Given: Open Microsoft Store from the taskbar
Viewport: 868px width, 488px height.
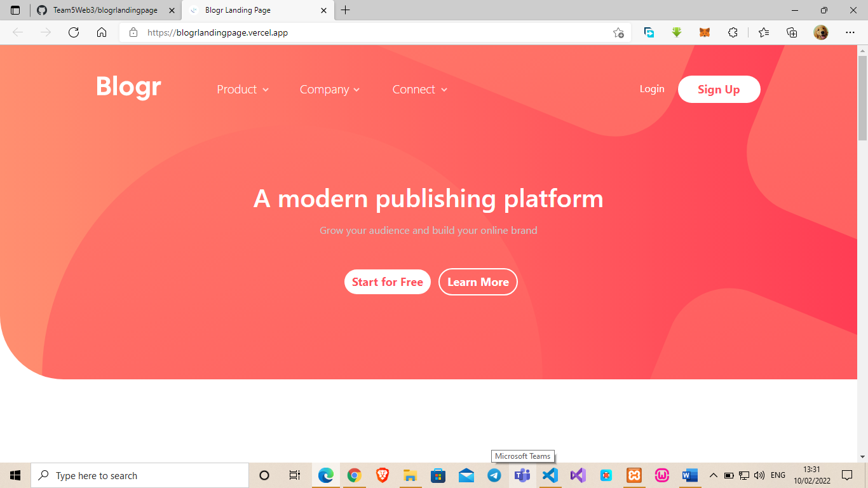Looking at the screenshot, I should tap(438, 475).
